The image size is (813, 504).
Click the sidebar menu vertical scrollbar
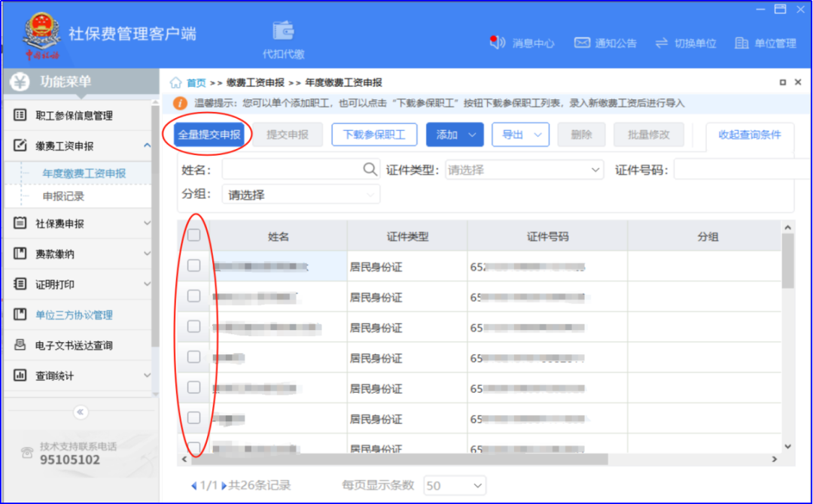pyautogui.click(x=155, y=226)
